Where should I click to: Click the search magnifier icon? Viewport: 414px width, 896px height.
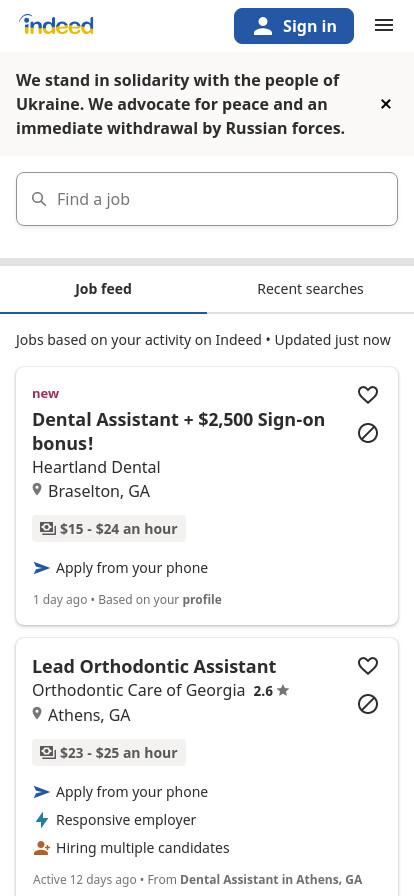[39, 199]
